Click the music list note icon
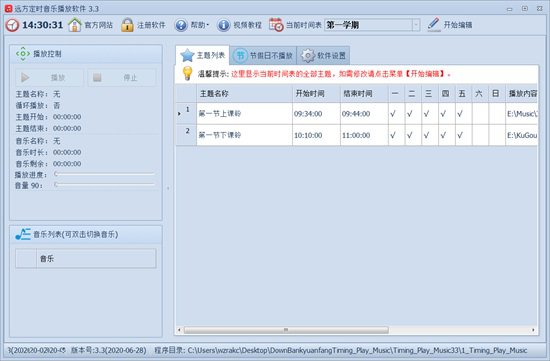 point(23,234)
